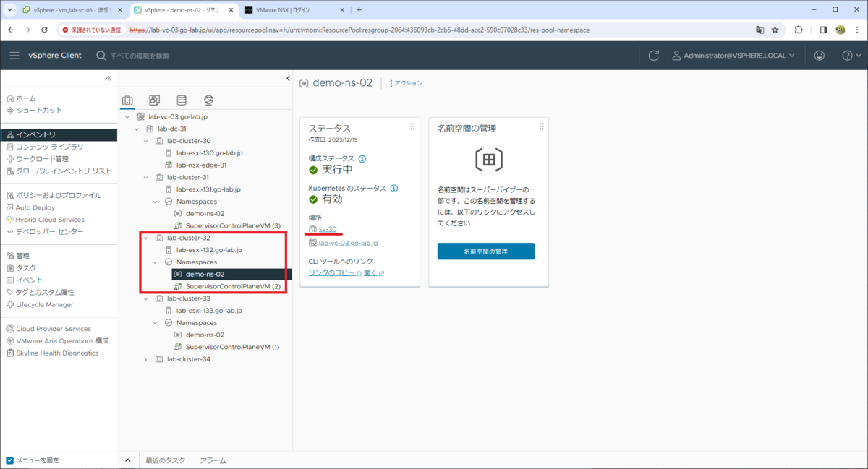
Task: Collapse lab-vc-03.go-lab.jp tree node
Action: 127,117
